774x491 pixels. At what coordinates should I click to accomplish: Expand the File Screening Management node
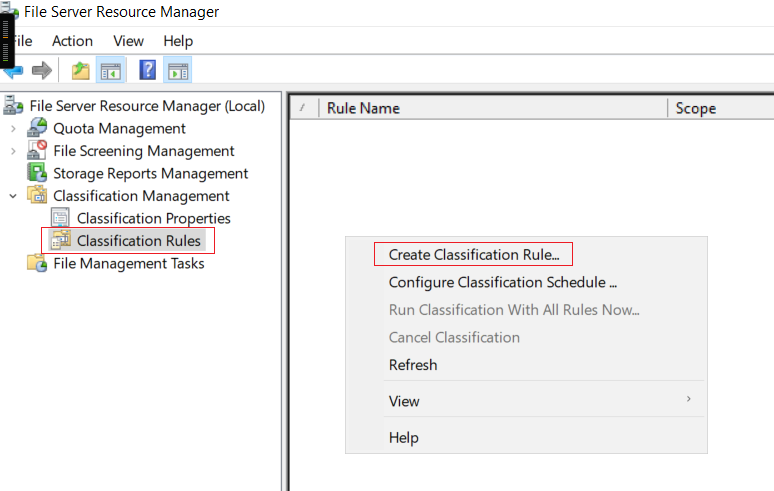13,151
